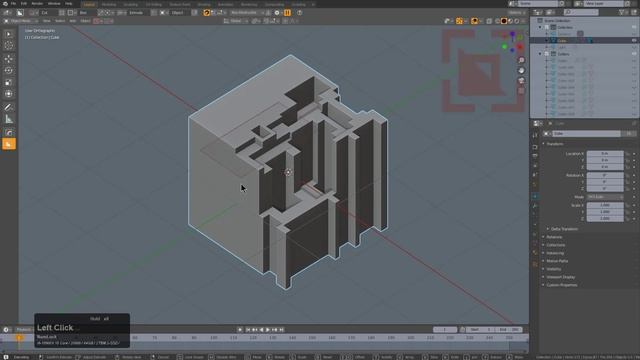The height and width of the screenshot is (360, 640).
Task: Select the Move tool in left toolbar
Action: coord(9,59)
